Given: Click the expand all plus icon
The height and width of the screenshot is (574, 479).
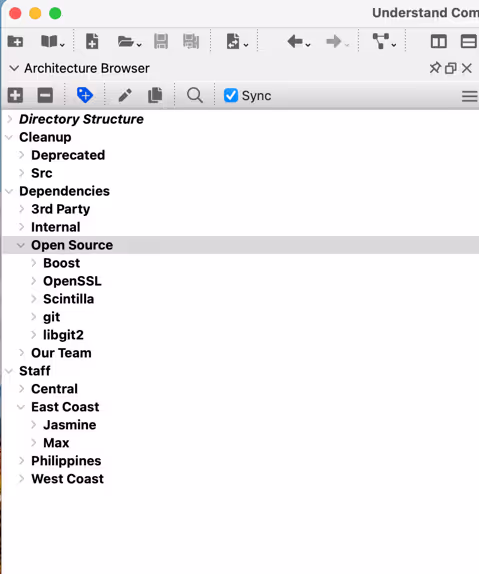Looking at the screenshot, I should click(15, 96).
